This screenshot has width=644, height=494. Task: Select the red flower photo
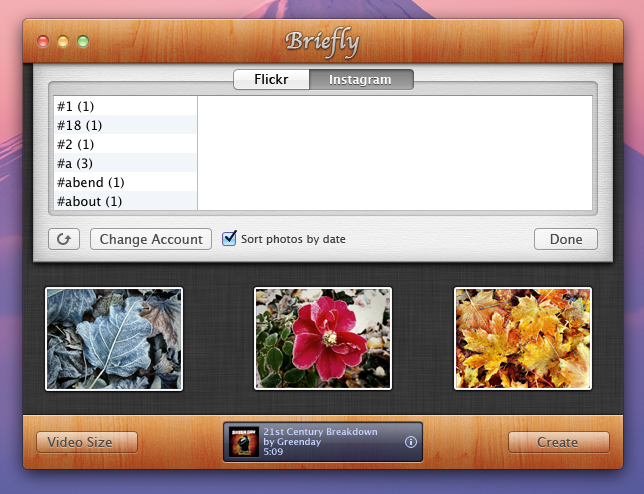coord(323,338)
